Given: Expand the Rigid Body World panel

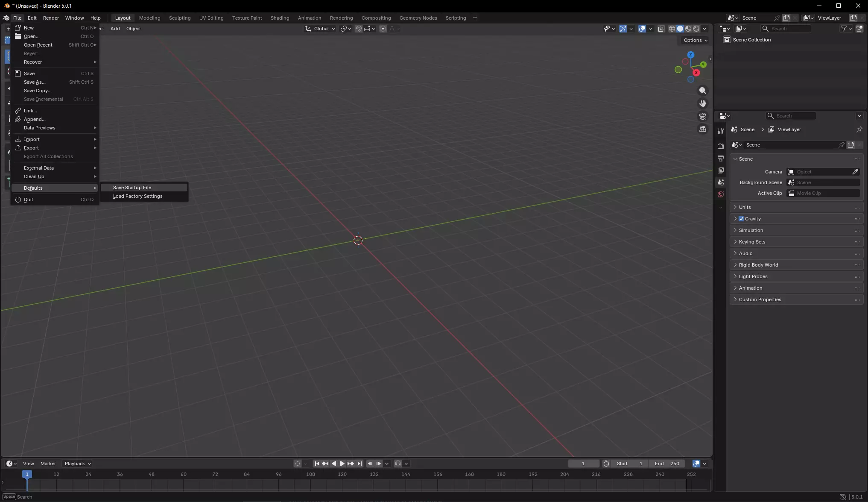Looking at the screenshot, I should coord(758,265).
